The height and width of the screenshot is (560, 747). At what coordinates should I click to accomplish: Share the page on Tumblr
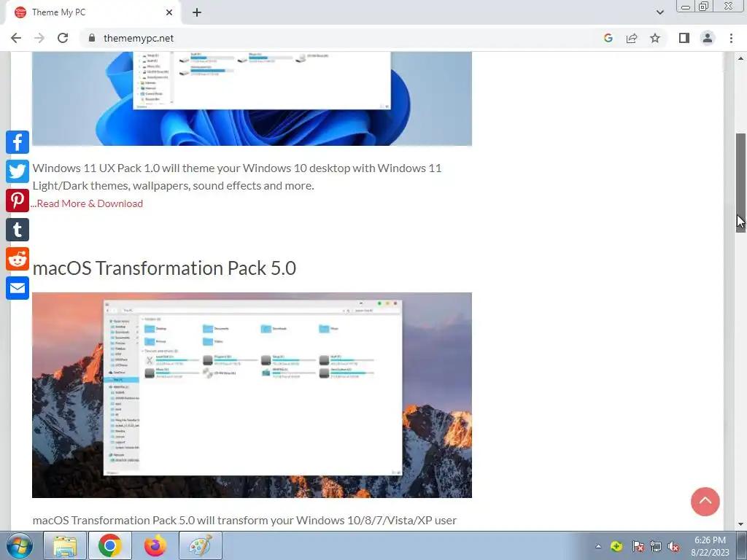[18, 230]
